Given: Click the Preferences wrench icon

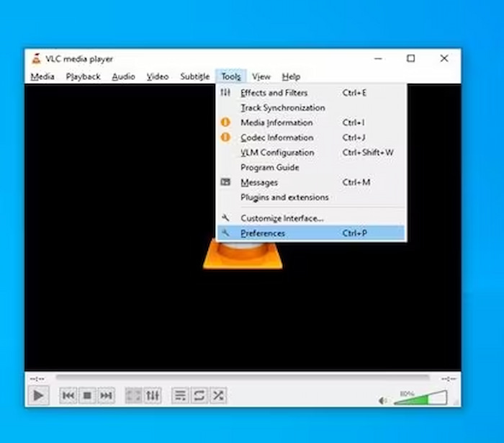Looking at the screenshot, I should pos(225,233).
